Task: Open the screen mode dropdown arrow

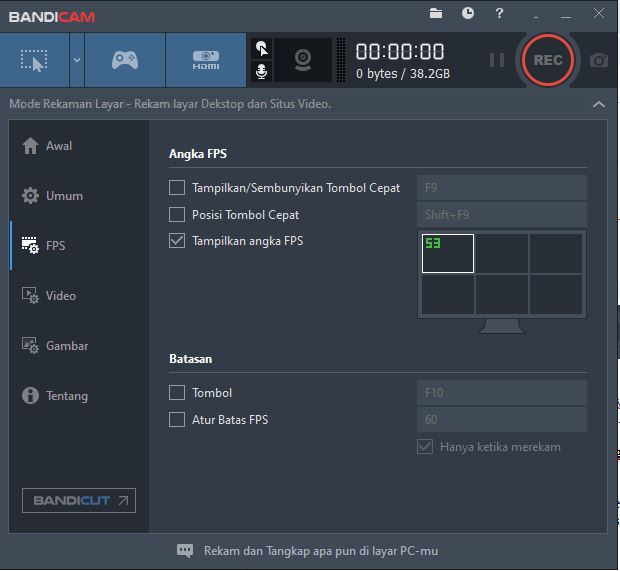Action: tap(77, 60)
